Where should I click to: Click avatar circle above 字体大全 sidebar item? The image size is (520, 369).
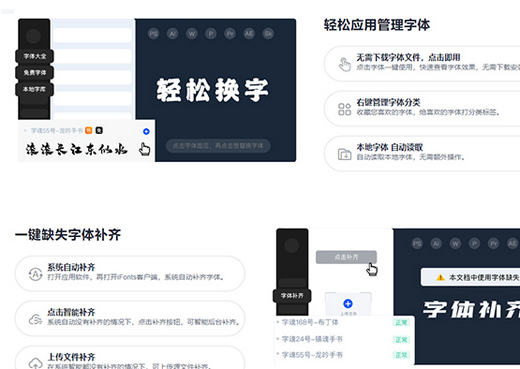point(33,36)
